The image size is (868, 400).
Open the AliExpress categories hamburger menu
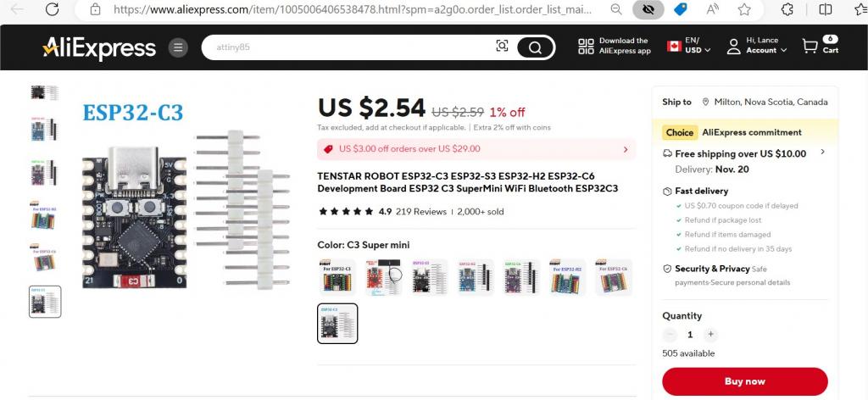(x=178, y=47)
